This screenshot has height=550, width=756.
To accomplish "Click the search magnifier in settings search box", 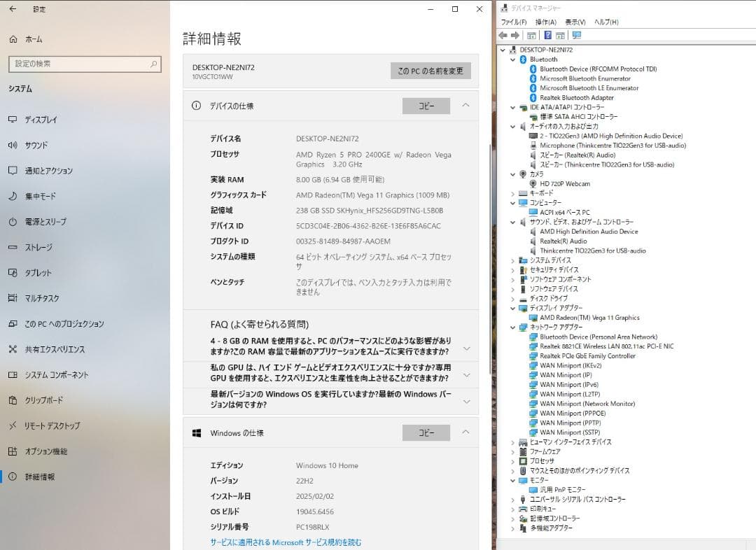I will 154,64.
